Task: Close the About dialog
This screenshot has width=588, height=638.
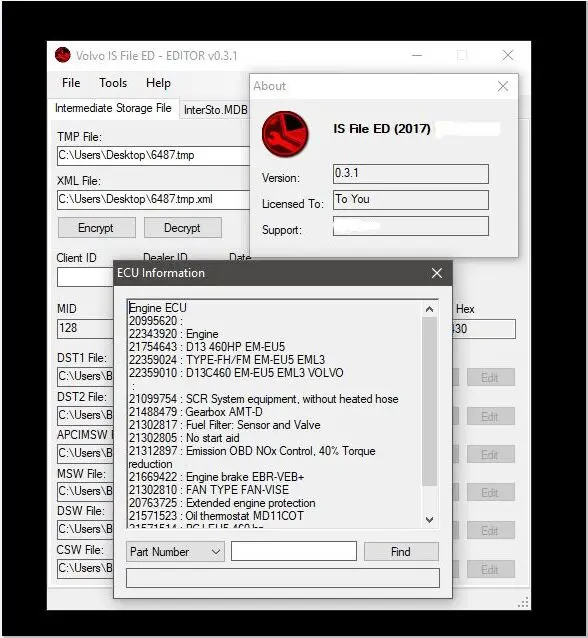Action: [x=503, y=86]
